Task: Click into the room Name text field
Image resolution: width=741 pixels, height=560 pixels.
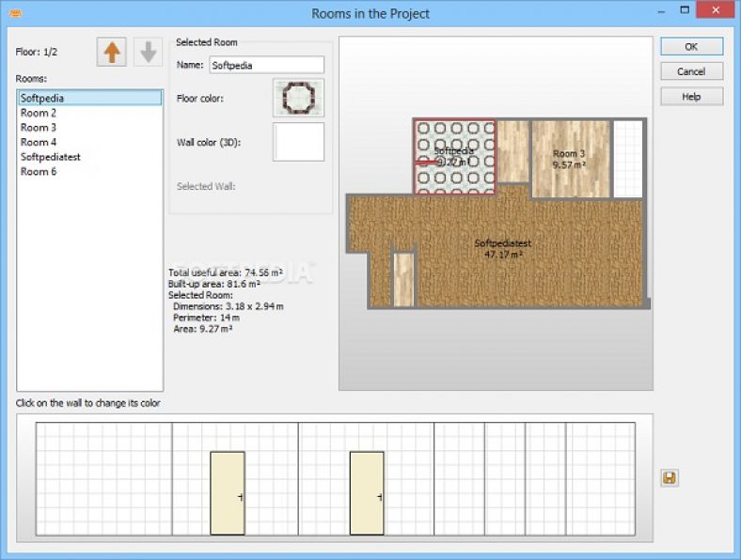Action: point(267,65)
